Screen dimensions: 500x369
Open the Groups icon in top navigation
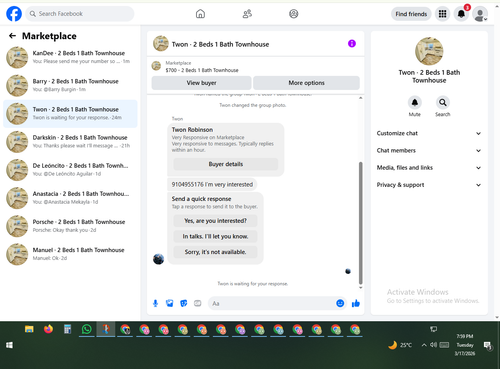[x=294, y=14]
